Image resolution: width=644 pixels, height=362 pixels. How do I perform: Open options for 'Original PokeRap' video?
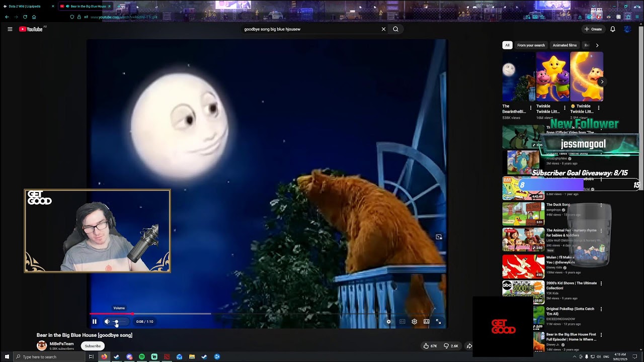pos(601,309)
